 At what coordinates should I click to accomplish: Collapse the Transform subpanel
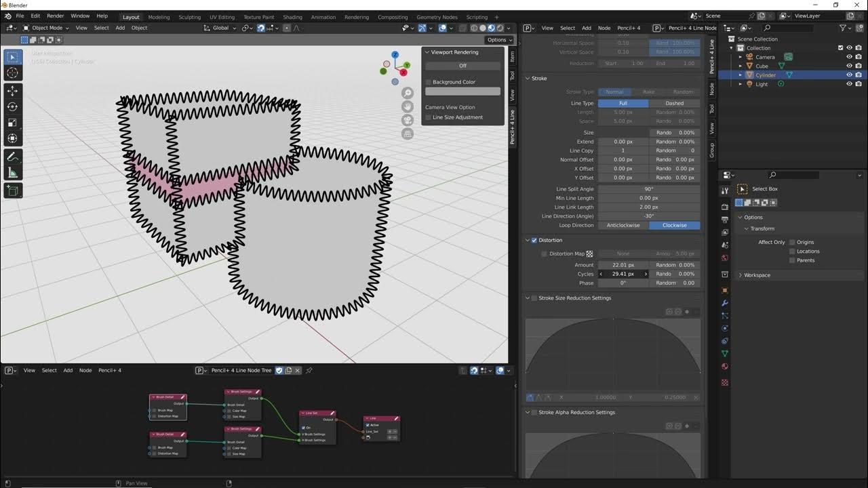(747, 228)
